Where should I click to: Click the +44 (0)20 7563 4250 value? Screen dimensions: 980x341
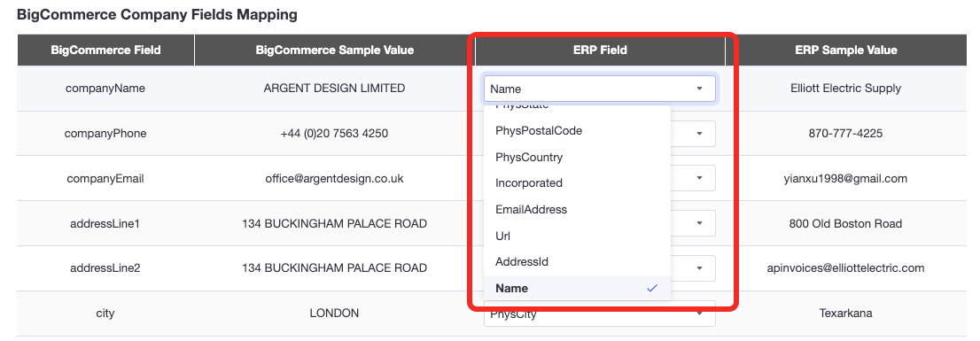pyautogui.click(x=334, y=134)
